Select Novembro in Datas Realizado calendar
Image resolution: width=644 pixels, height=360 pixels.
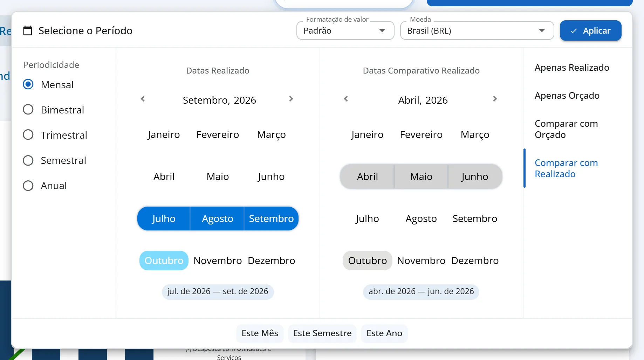point(218,261)
